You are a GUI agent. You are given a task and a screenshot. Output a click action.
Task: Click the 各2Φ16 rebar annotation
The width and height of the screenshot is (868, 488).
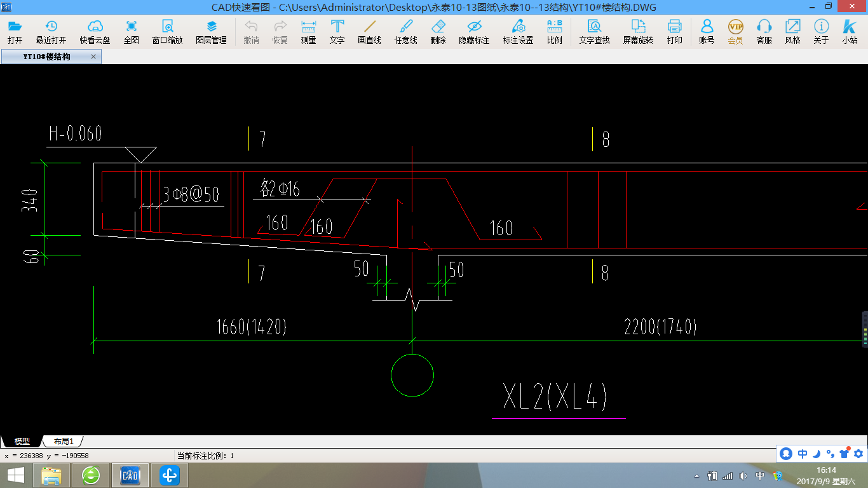click(x=280, y=188)
